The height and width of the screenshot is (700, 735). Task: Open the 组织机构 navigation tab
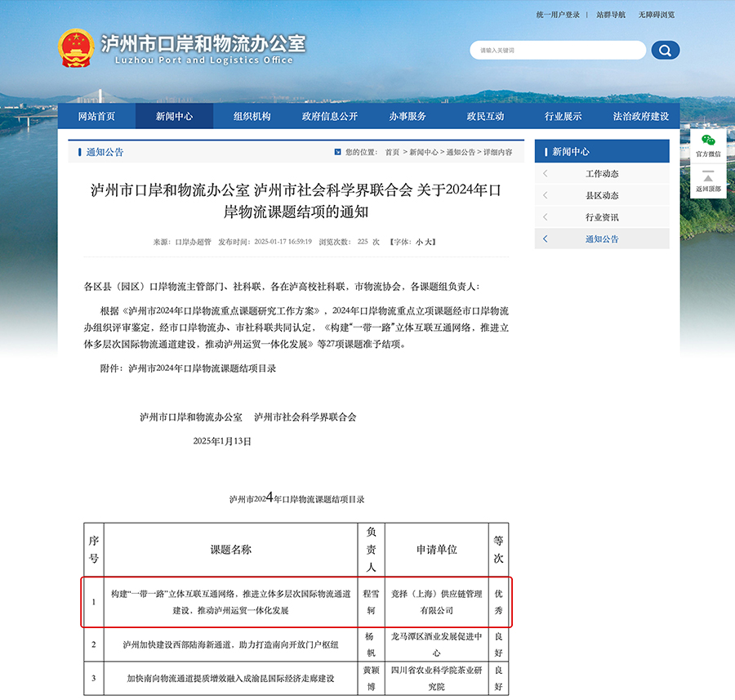[252, 117]
